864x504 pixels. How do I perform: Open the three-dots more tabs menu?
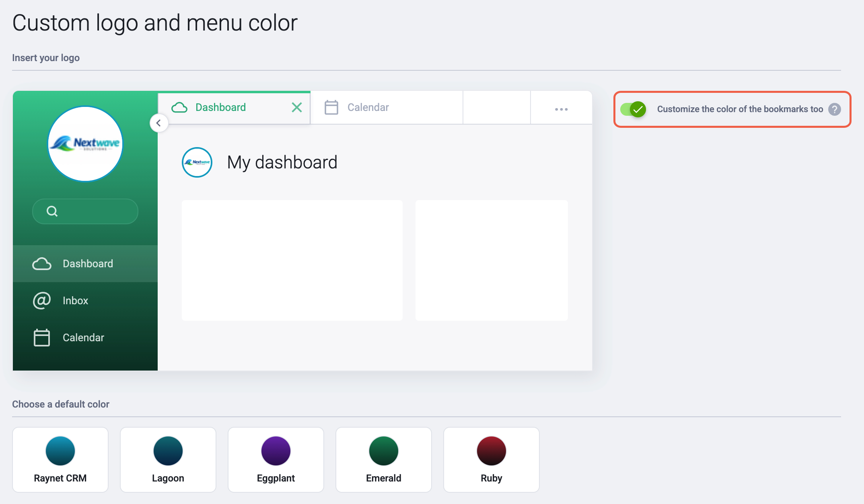coord(561,109)
